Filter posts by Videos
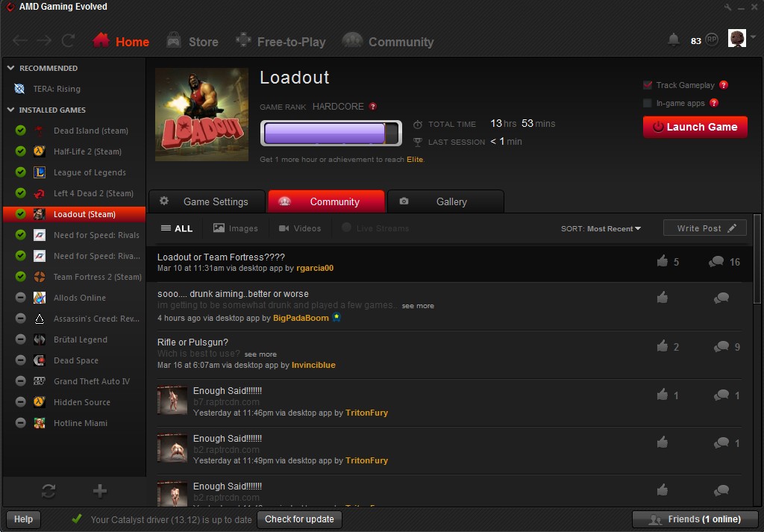This screenshot has height=532, width=764. tap(300, 228)
